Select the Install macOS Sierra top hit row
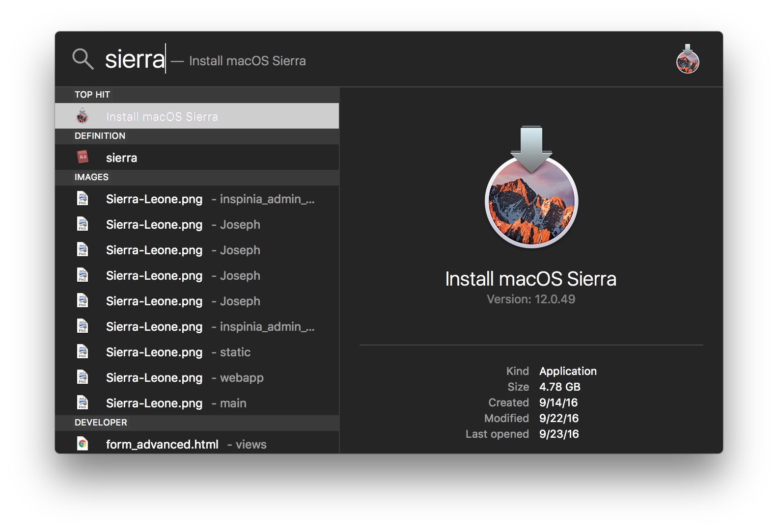Screen dimensions: 778x532 point(197,116)
